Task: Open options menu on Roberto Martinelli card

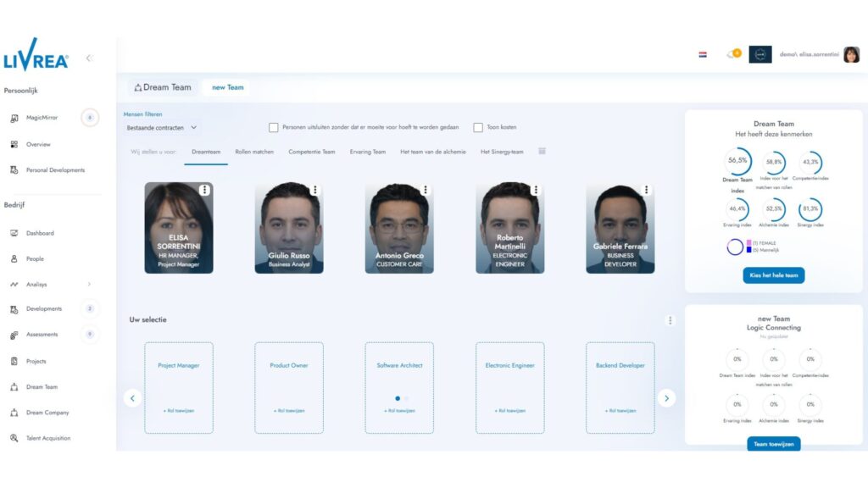Action: [x=536, y=190]
